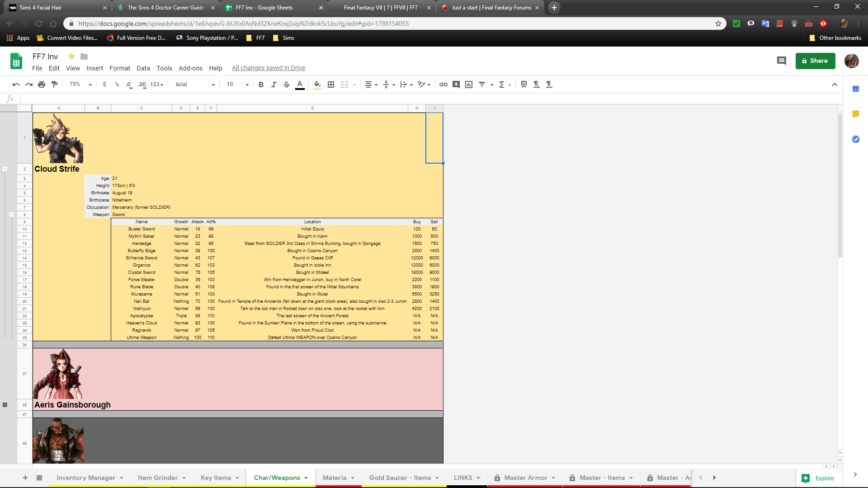Image resolution: width=868 pixels, height=488 pixels.
Task: Click the Insert comment icon
Action: pyautogui.click(x=456, y=84)
